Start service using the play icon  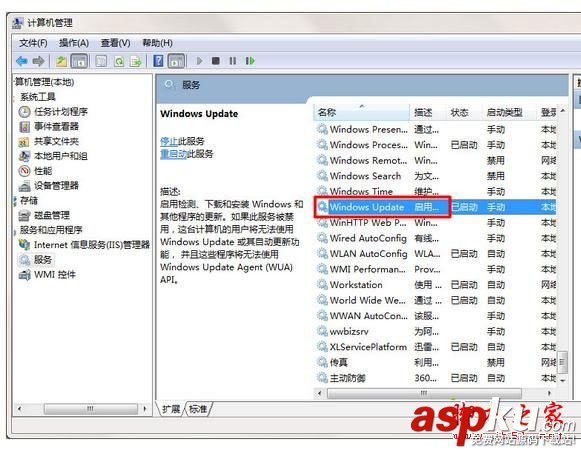point(199,61)
